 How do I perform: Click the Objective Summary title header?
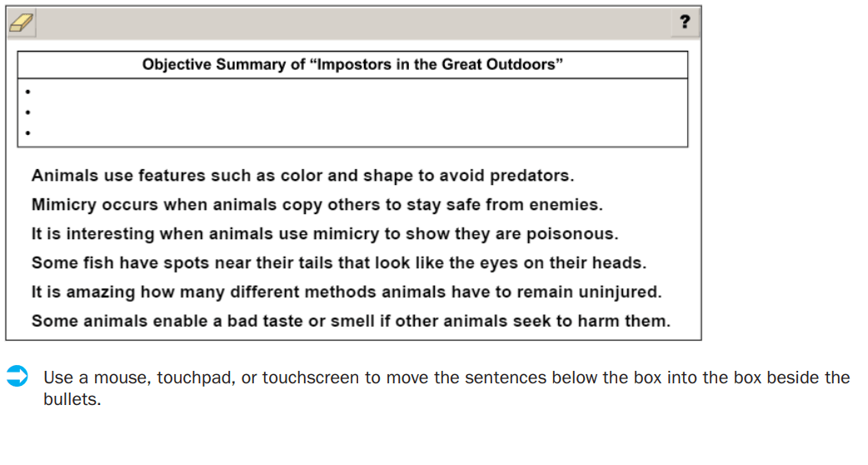coord(352,65)
